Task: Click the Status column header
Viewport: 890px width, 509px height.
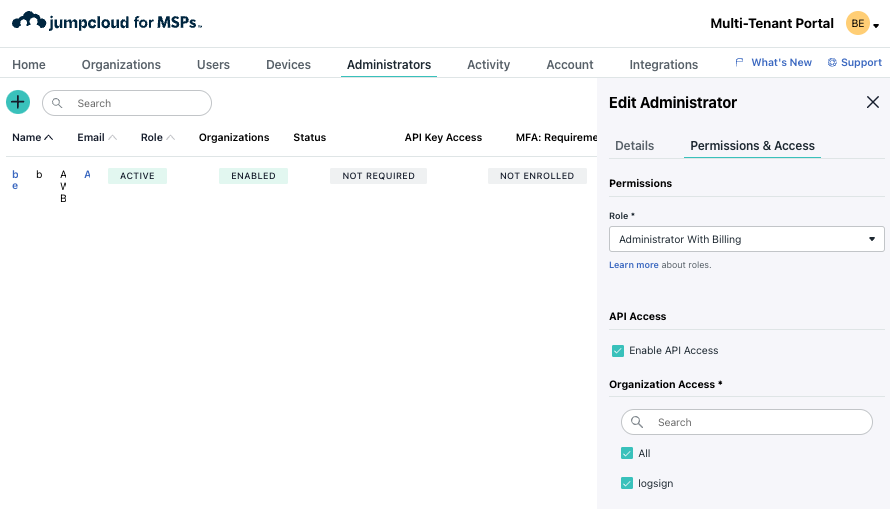Action: 309,137
